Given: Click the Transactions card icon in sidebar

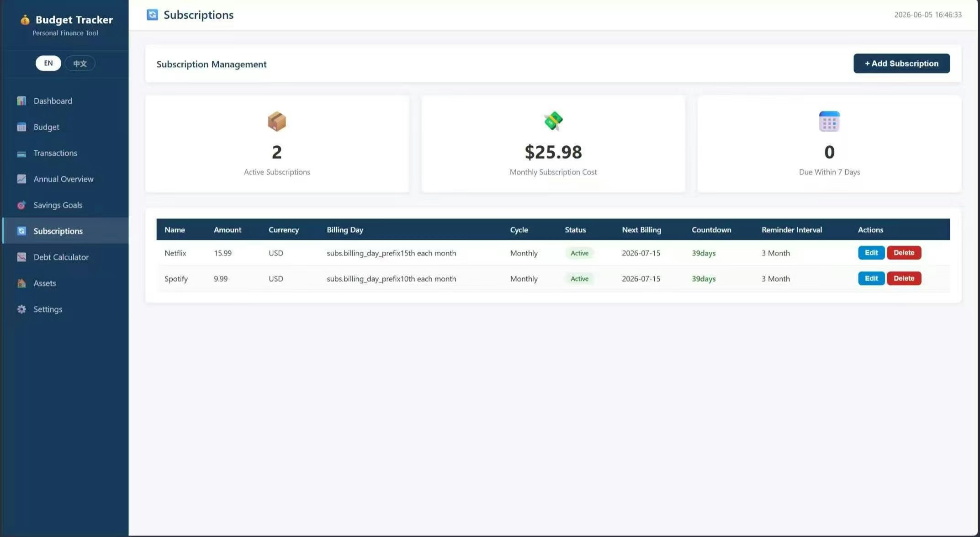Looking at the screenshot, I should click(x=21, y=154).
